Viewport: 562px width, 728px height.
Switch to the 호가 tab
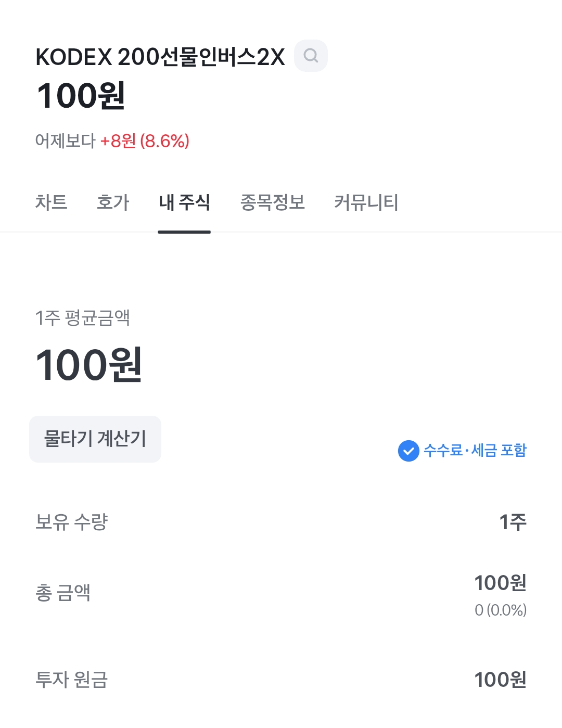(113, 202)
